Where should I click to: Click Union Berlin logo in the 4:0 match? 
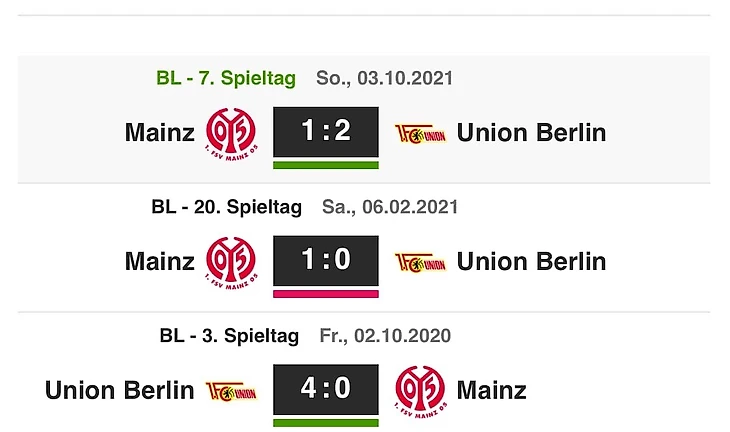tap(231, 389)
